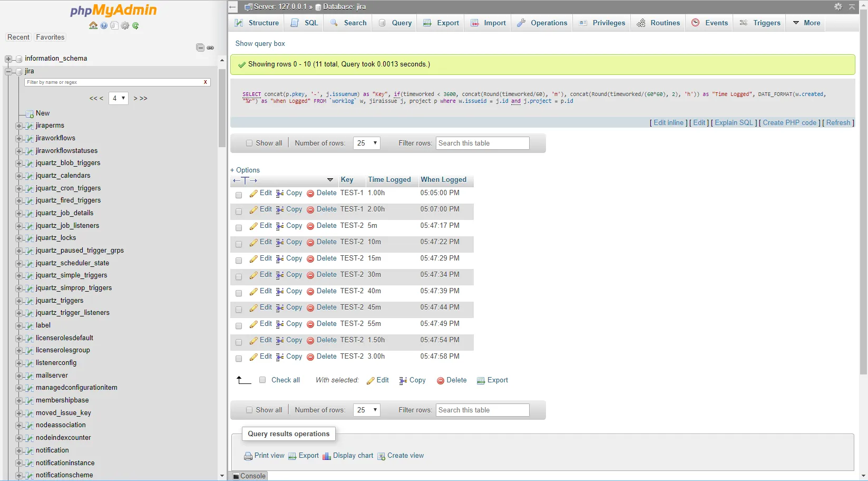The image size is (868, 481).
Task: Click Display chart bar icon
Action: 327,456
